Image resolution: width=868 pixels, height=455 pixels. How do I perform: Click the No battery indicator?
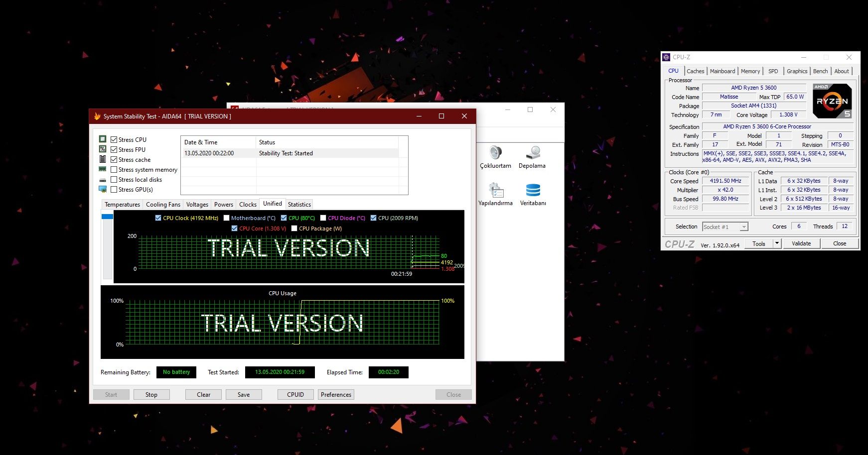(x=176, y=372)
